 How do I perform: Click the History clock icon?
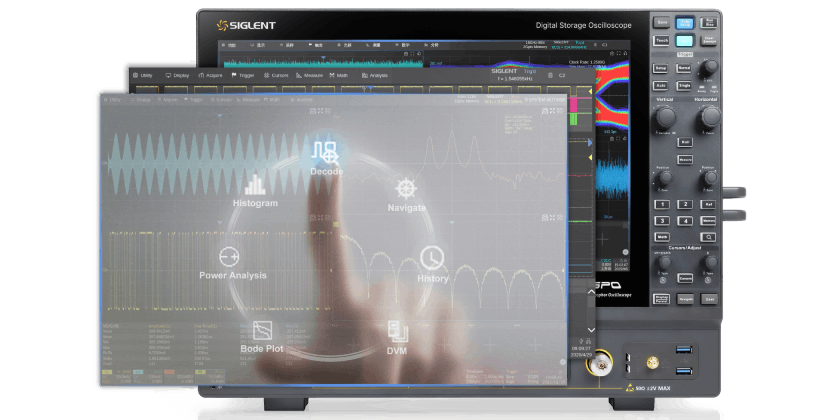[432, 257]
